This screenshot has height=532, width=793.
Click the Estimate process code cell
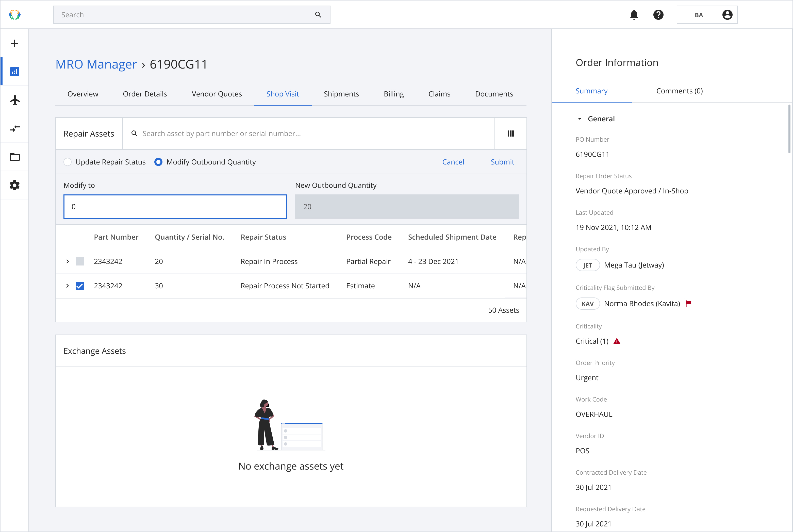click(360, 286)
